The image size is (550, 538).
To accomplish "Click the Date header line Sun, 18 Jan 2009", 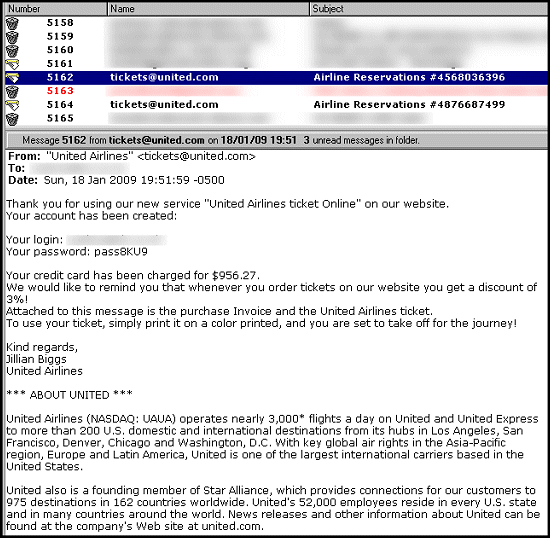I will pyautogui.click(x=116, y=180).
